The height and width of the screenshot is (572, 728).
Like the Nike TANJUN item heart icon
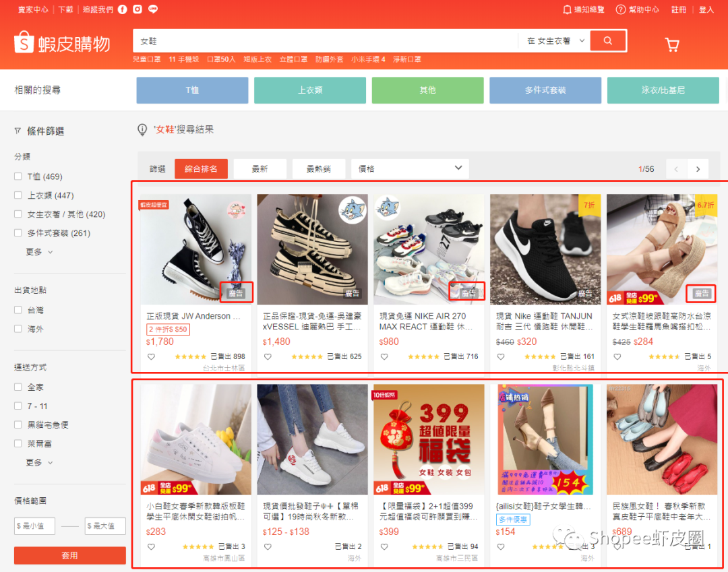point(501,357)
